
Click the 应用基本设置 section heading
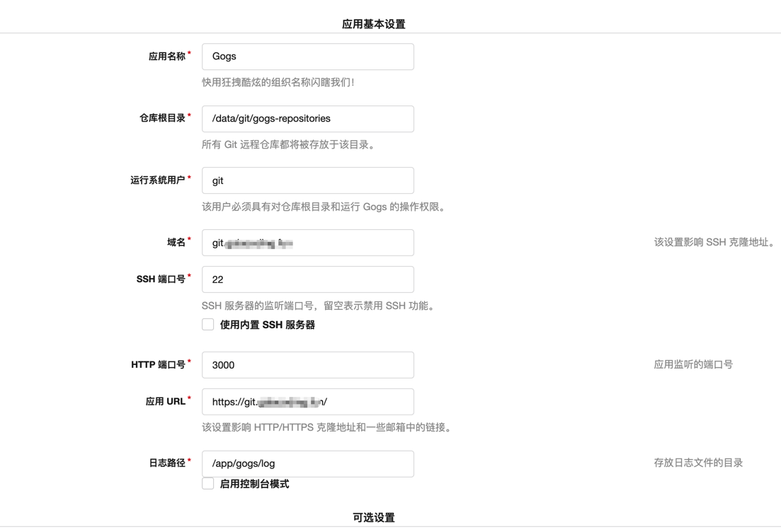(374, 24)
